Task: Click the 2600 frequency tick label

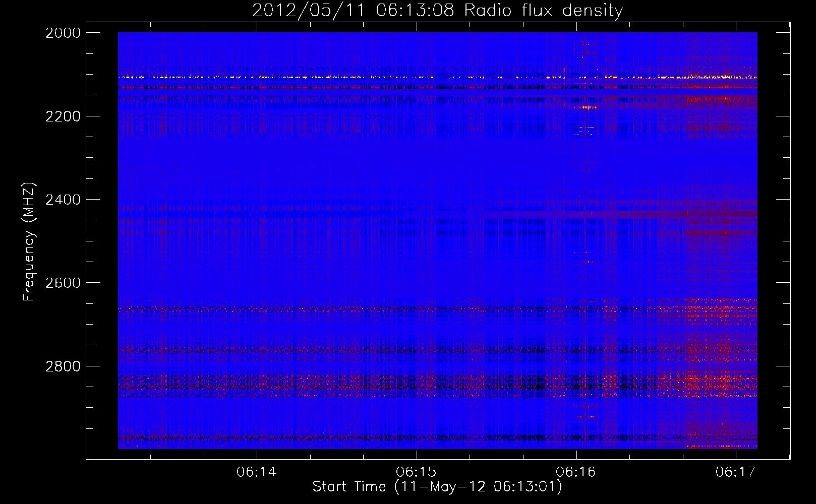Action: (x=63, y=283)
